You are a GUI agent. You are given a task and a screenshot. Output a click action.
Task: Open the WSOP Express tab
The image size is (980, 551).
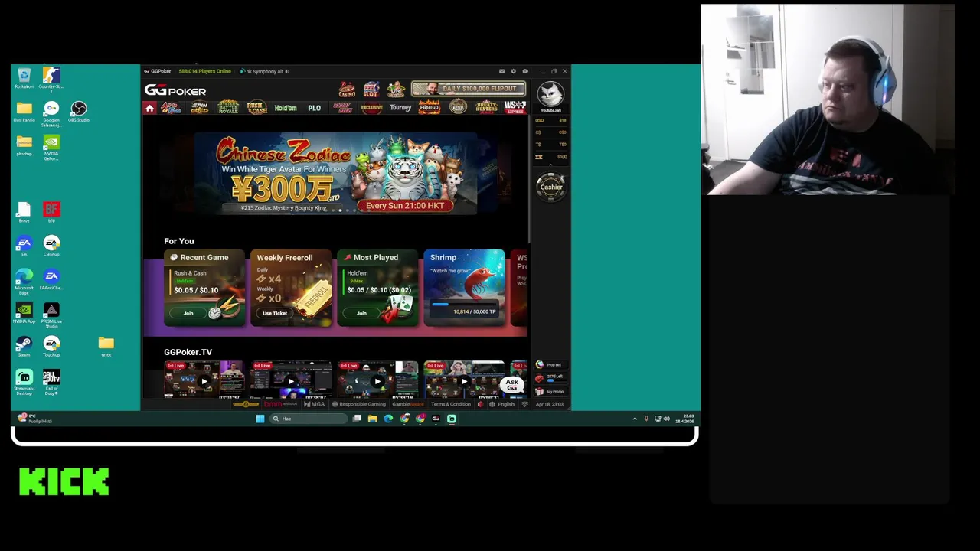pos(515,107)
